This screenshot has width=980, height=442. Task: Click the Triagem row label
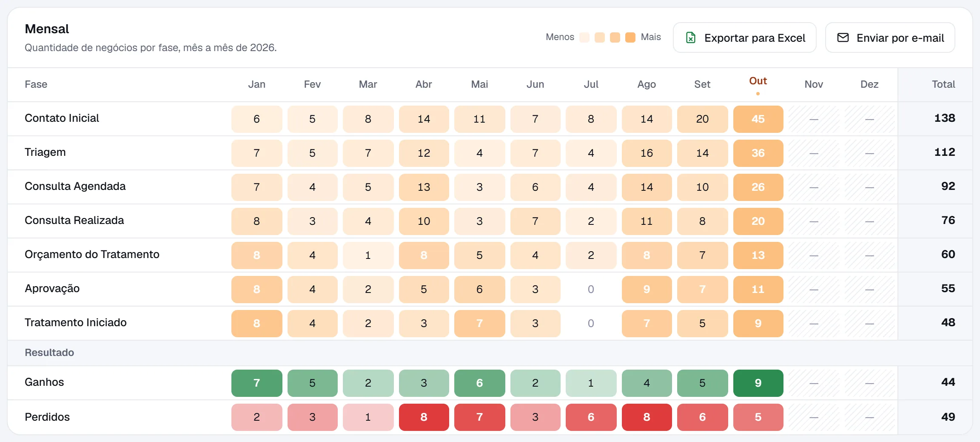coord(45,152)
